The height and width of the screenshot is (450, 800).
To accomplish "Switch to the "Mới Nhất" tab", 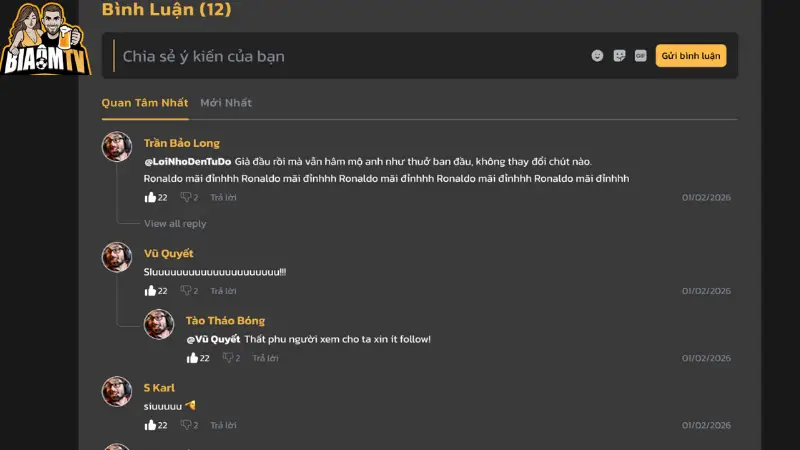I will [226, 103].
